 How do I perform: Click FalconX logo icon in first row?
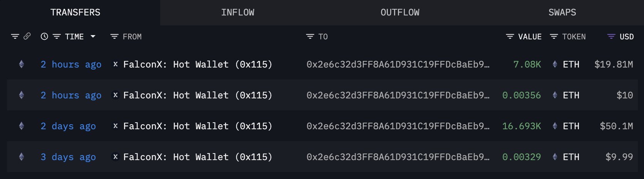pyautogui.click(x=115, y=64)
